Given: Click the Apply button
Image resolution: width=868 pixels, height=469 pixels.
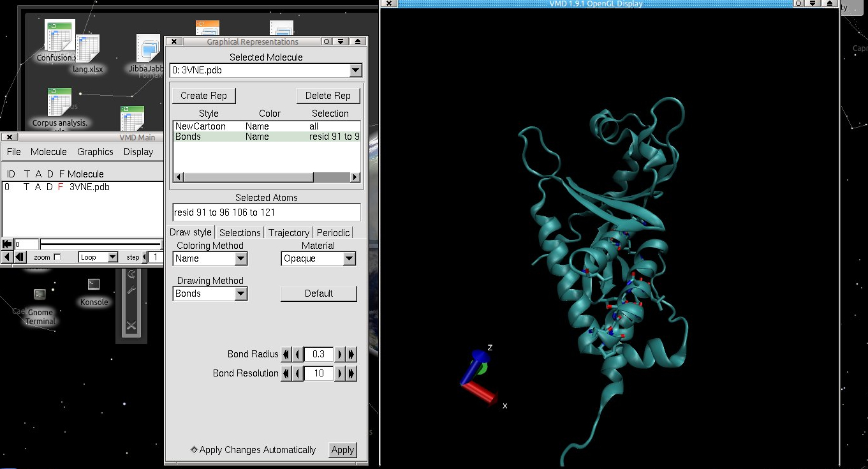Looking at the screenshot, I should (x=342, y=450).
